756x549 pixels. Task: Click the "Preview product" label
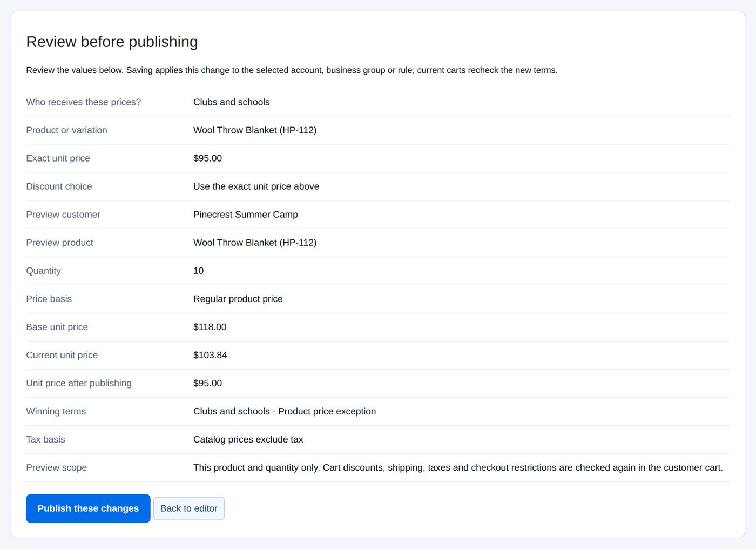pyautogui.click(x=59, y=243)
